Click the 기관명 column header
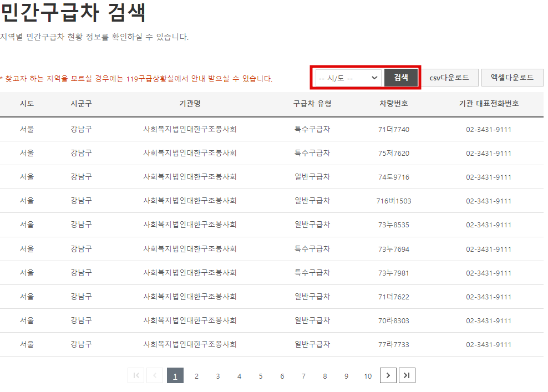Screen dimensions: 548x392 [x=190, y=104]
